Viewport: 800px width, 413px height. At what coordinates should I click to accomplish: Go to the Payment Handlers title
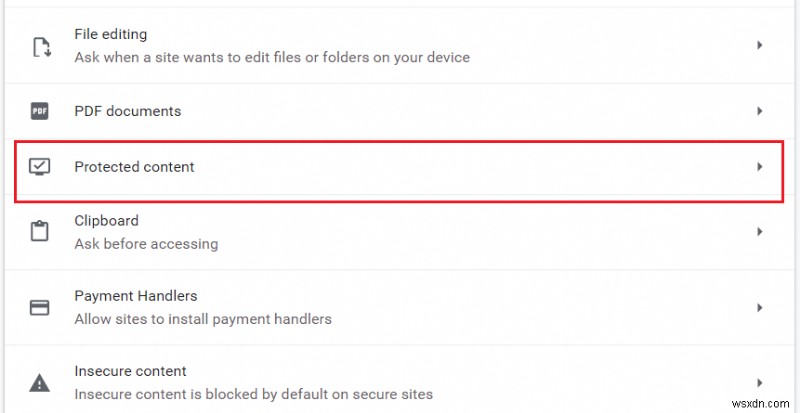click(x=135, y=296)
